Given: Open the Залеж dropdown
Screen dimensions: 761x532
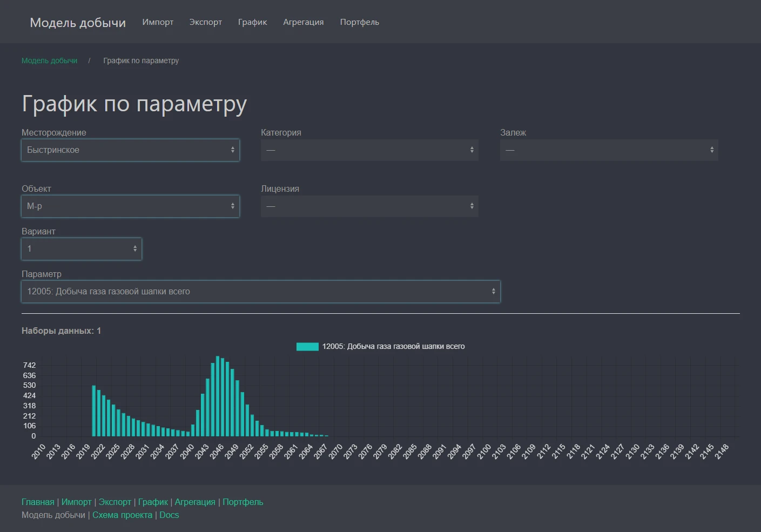Looking at the screenshot, I should coord(609,150).
